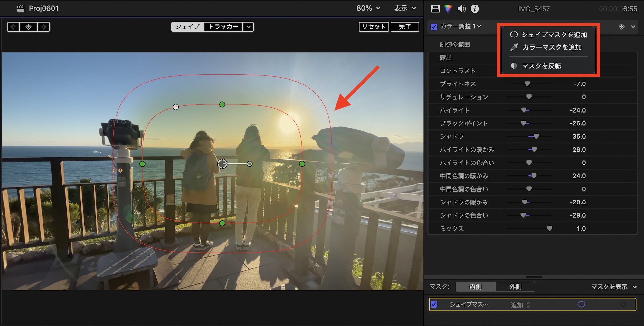Click the right green mask handle

point(302,164)
